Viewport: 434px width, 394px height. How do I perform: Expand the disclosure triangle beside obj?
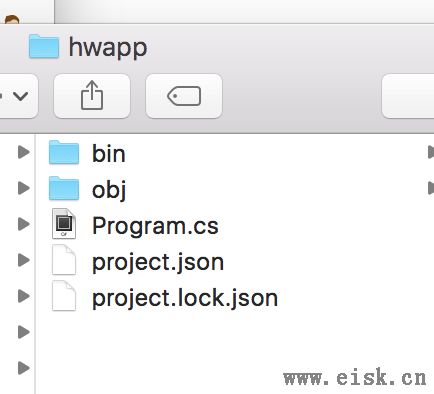coord(23,188)
